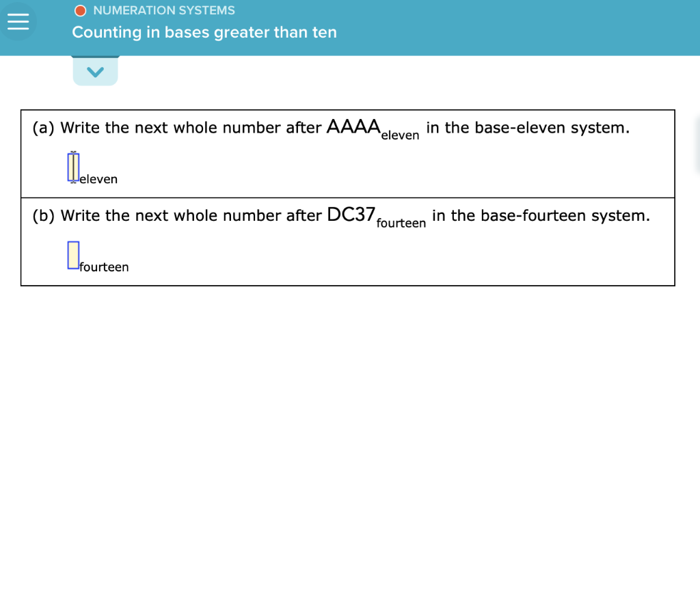
Task: Click the lesson title Counting in bases greater than ten
Action: pos(204,32)
